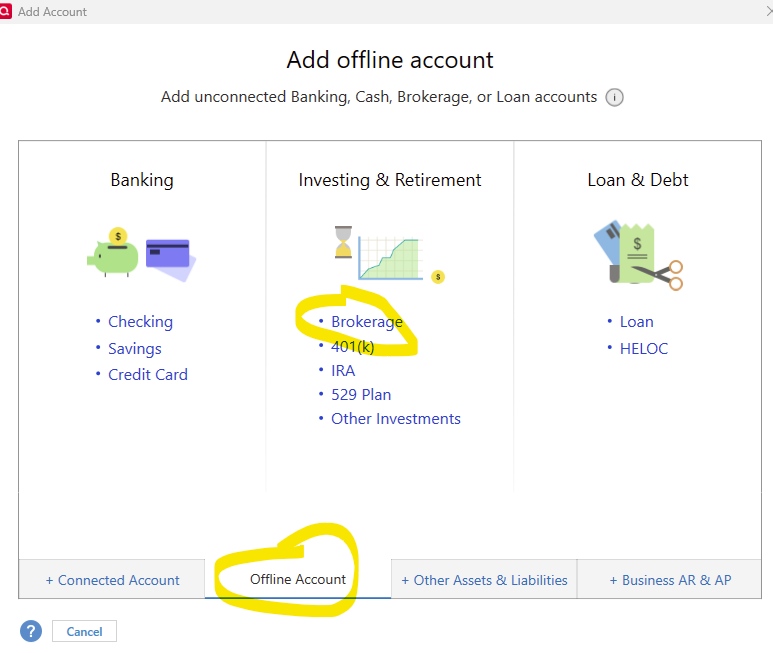Choose the Loan account type
773x653 pixels.
[x=636, y=321]
